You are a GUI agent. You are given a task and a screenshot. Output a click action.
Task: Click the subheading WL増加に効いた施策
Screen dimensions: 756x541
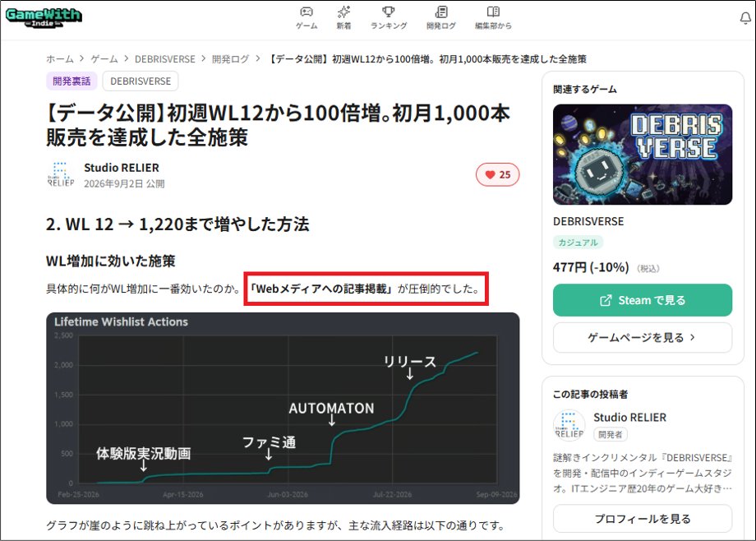tap(110, 261)
